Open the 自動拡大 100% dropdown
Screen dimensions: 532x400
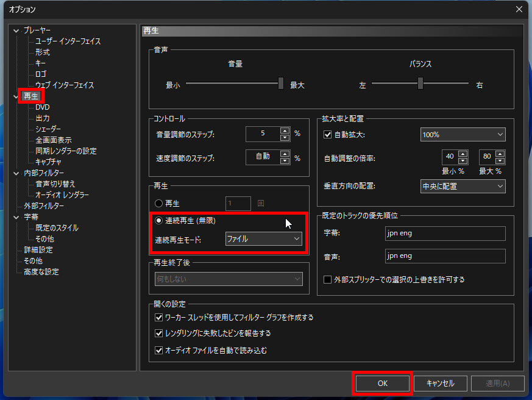[463, 134]
